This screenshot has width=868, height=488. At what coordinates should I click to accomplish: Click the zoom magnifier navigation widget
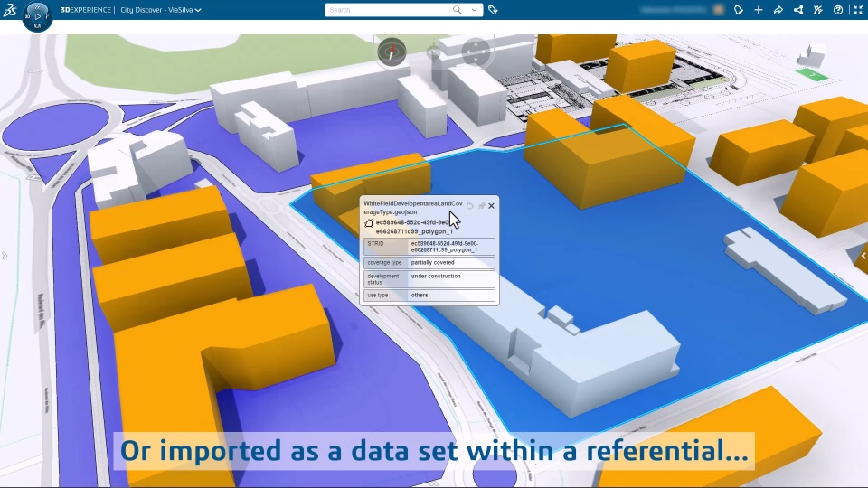pyautogui.click(x=433, y=52)
